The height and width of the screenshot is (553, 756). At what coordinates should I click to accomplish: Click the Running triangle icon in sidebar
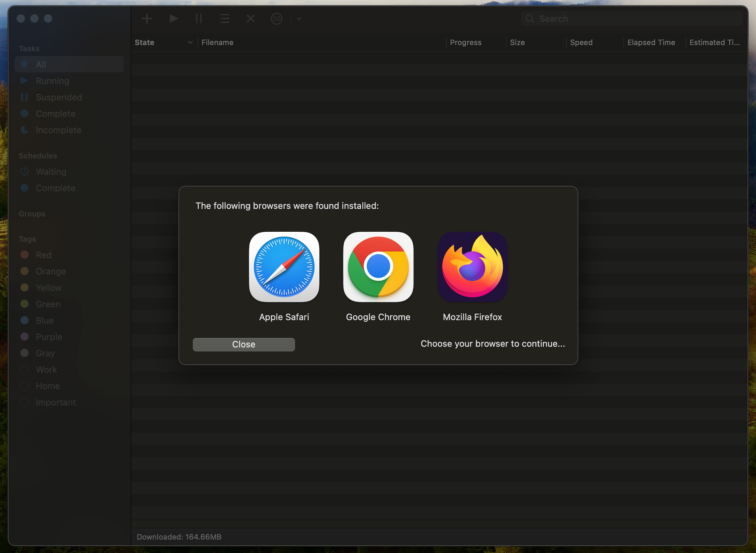tap(24, 81)
